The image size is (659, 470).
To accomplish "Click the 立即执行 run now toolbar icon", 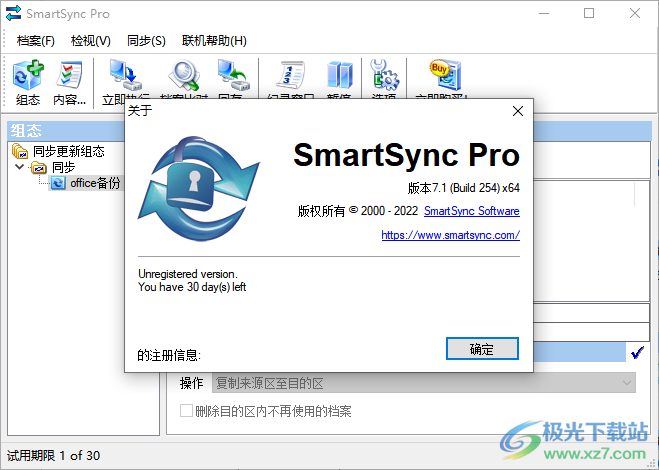I will click(x=126, y=75).
